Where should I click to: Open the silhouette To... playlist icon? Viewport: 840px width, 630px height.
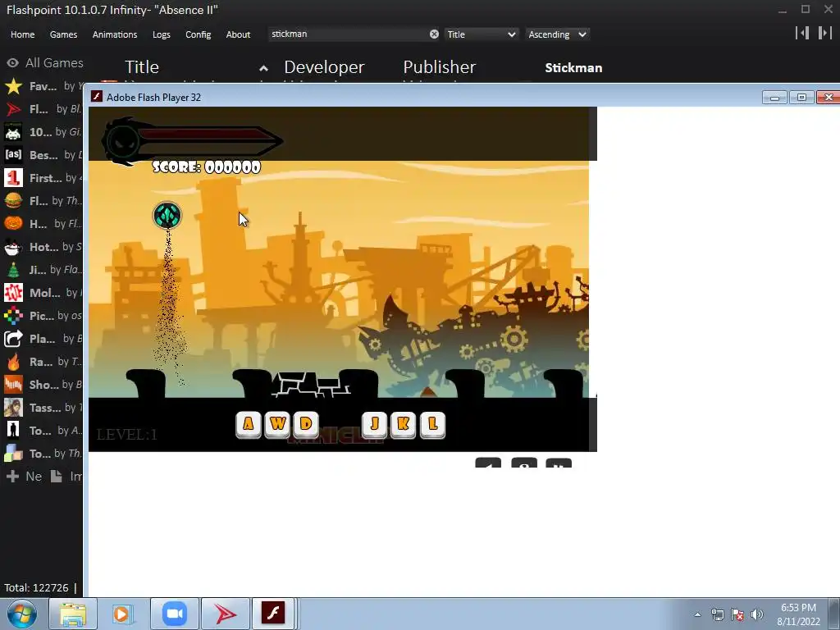13,431
